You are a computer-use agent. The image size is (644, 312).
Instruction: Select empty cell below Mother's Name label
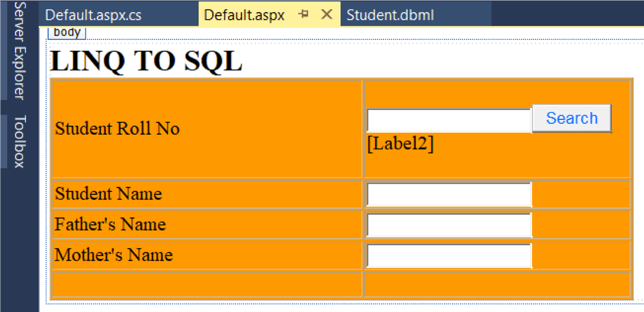point(207,284)
